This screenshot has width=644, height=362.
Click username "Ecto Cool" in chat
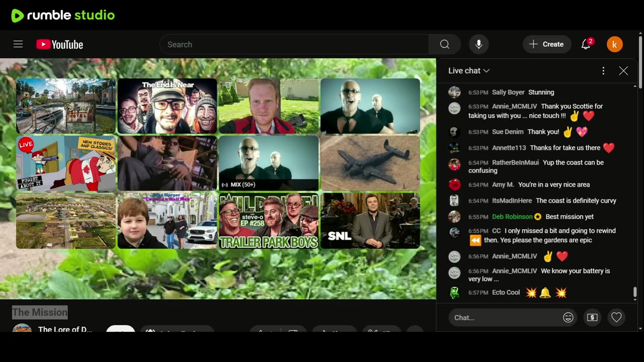coord(506,292)
